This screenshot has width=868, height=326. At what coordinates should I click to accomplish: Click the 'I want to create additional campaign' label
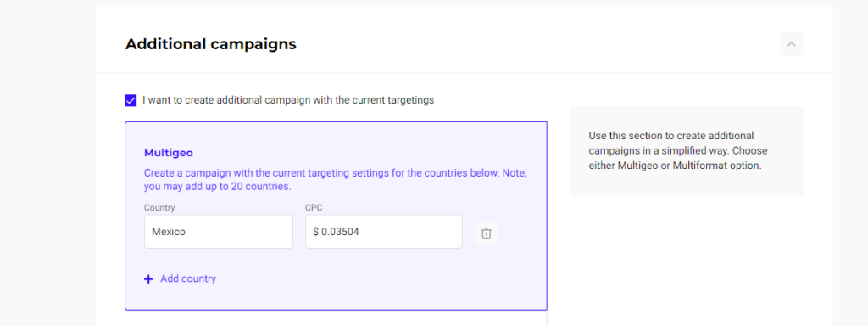pyautogui.click(x=288, y=100)
